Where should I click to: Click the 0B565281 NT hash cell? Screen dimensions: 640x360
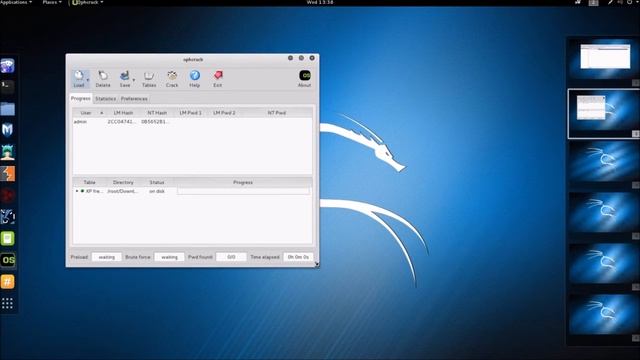tap(155, 122)
